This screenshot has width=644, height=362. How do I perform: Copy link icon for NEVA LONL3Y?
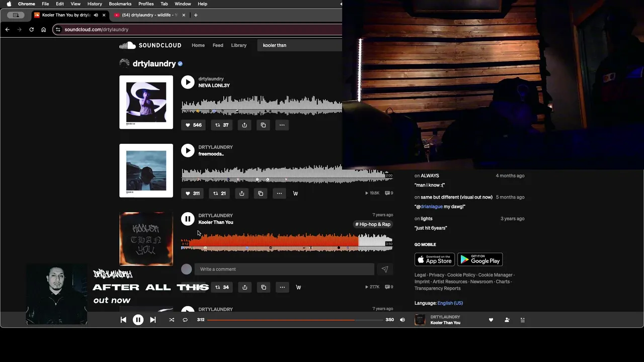pyautogui.click(x=263, y=125)
